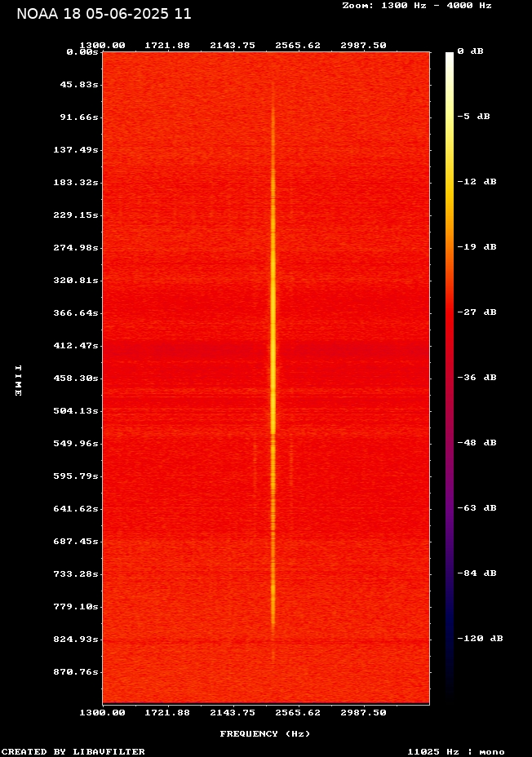Click the '274.98s' time label
The height and width of the screenshot is (757, 532).
(x=76, y=248)
